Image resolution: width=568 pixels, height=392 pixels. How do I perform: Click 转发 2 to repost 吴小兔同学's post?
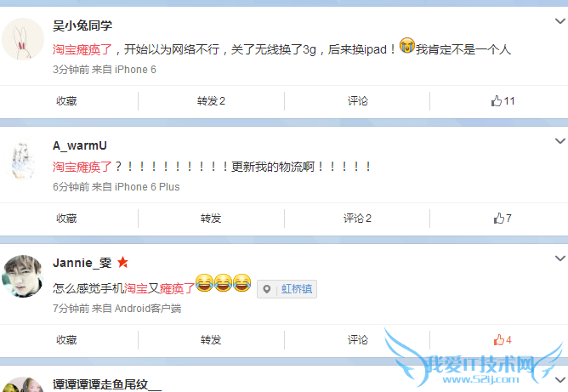pyautogui.click(x=211, y=100)
